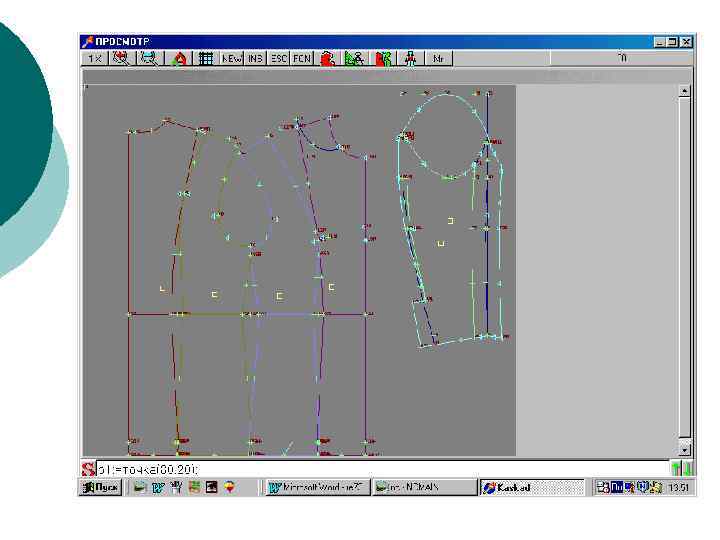Maximize the ПРОСМОТР window
The image size is (720, 540).
click(x=672, y=42)
